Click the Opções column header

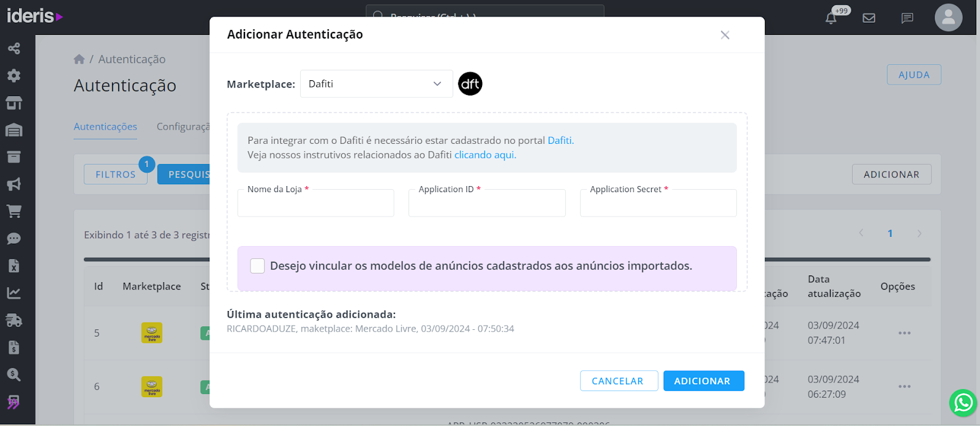897,286
